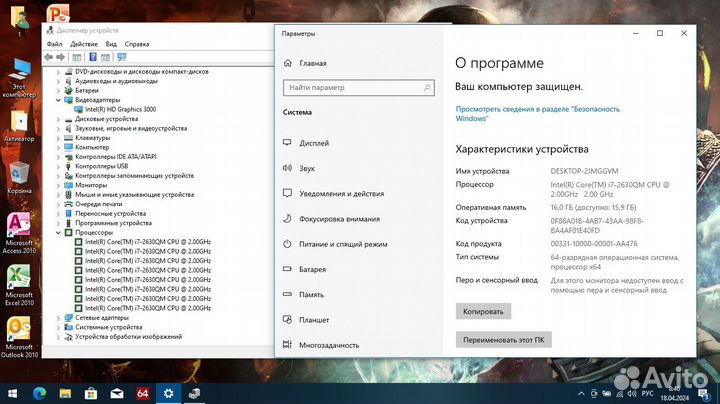Screen dimensions: 720x404
Task: Open Microsoft Excel 2010 desktop shortcut
Action: 19,285
